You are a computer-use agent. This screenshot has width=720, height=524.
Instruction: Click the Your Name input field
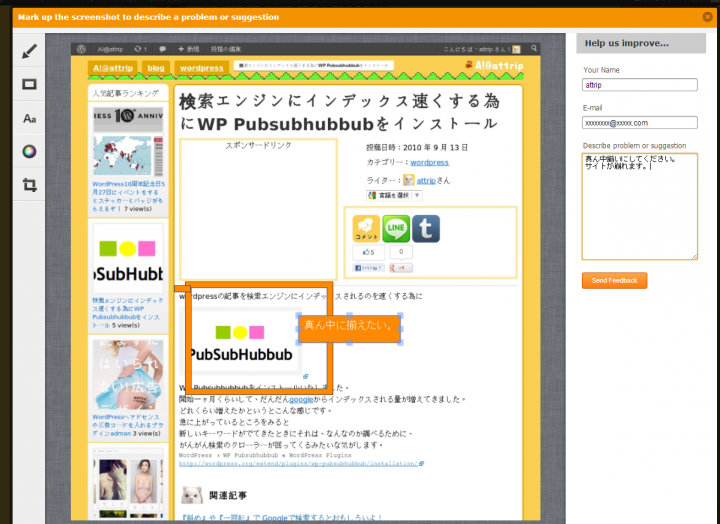tap(639, 85)
